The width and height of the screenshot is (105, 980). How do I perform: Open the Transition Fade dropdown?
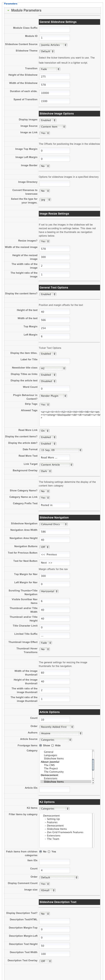pyautogui.click(x=50, y=69)
